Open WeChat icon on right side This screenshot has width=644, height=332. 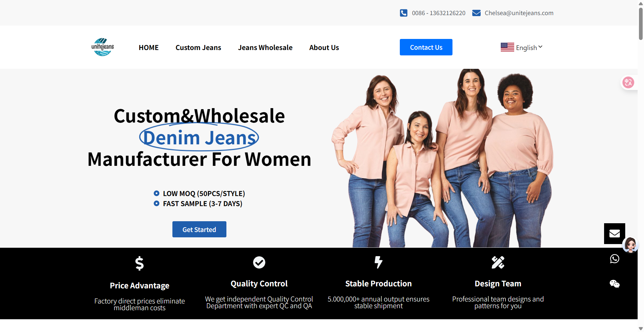(x=614, y=284)
